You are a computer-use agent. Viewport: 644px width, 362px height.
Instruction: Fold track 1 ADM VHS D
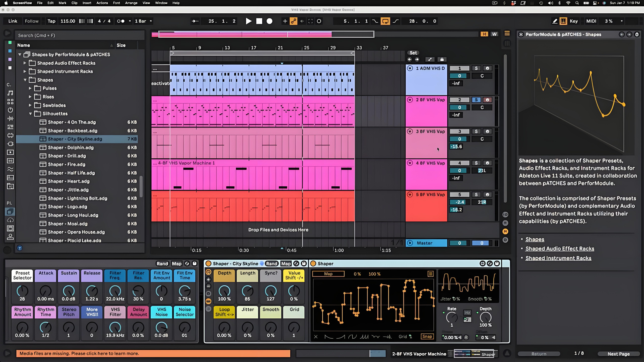[410, 68]
